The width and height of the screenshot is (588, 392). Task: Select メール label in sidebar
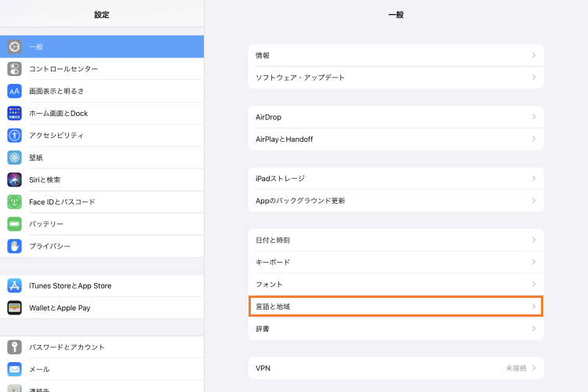[x=39, y=369]
